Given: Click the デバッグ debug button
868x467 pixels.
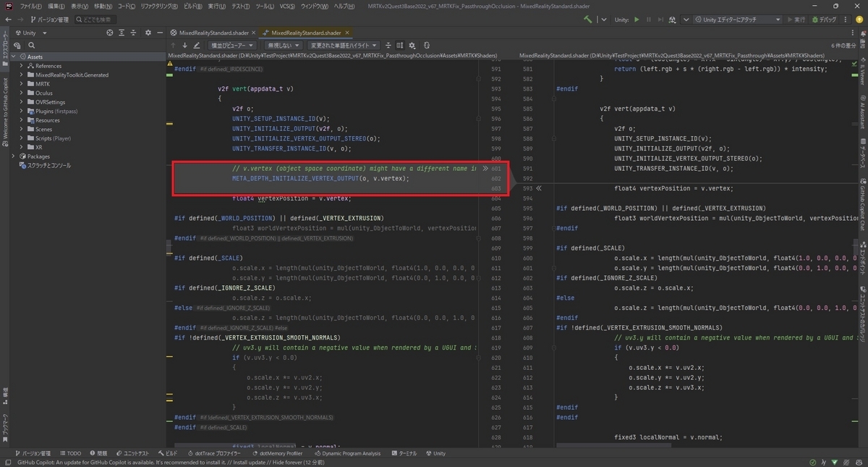Looking at the screenshot, I should point(824,20).
